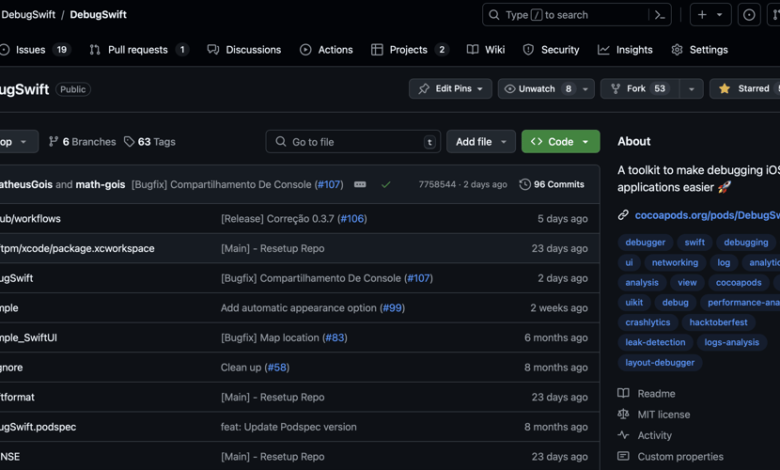This screenshot has height=470, width=780.
Task: Fork the repository
Action: click(x=640, y=89)
